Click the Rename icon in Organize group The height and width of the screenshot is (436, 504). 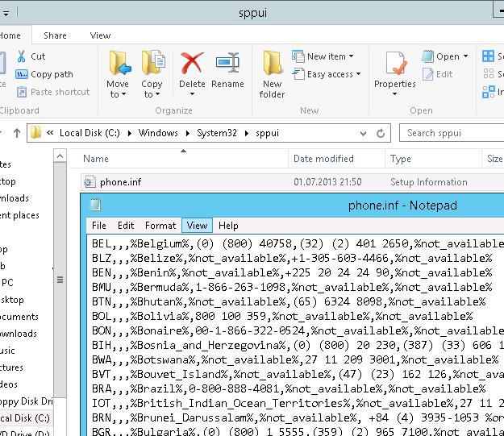[x=227, y=64]
